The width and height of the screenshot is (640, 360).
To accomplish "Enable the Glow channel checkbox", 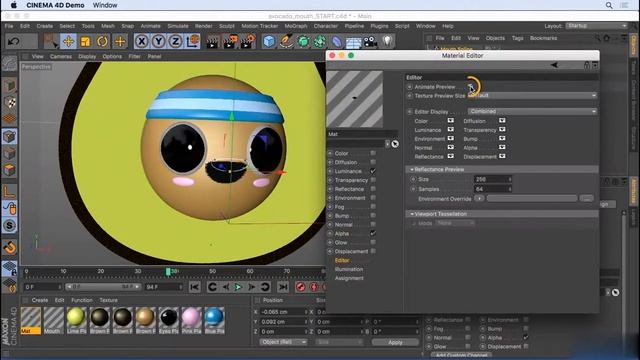I will [x=373, y=242].
